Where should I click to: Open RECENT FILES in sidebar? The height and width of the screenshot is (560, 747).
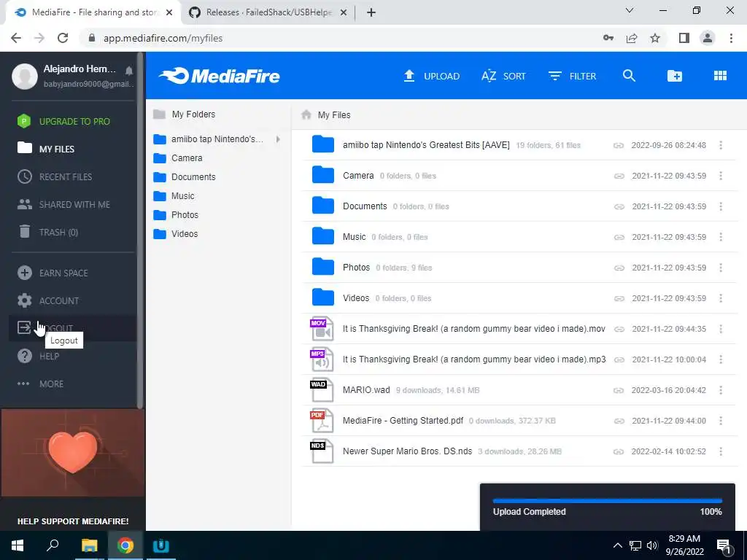(x=55, y=176)
